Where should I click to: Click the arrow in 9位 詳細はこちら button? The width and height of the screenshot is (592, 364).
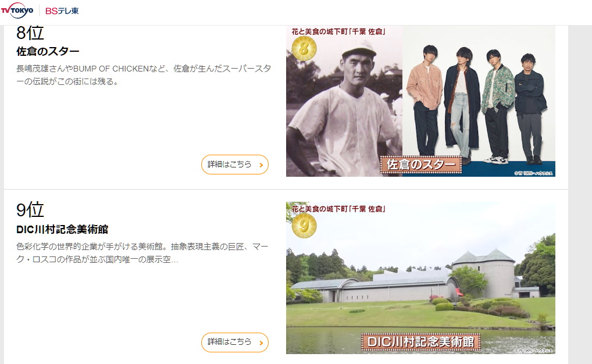pos(261,343)
